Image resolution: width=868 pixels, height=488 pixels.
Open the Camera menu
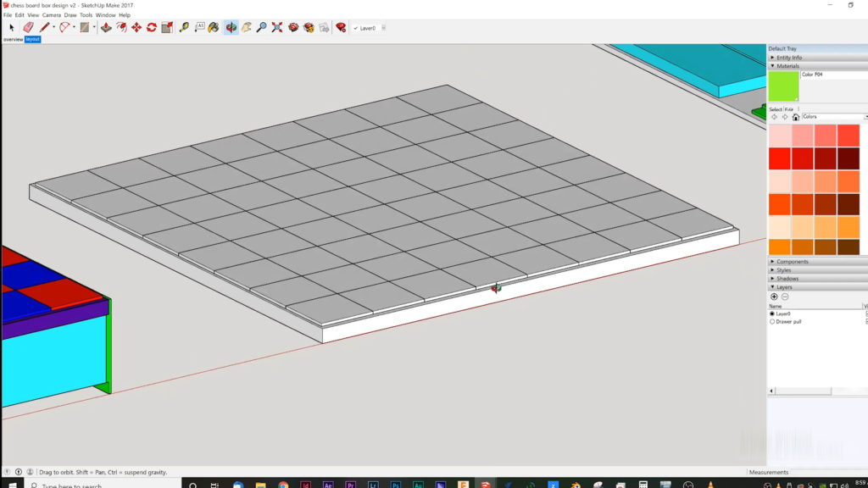pyautogui.click(x=52, y=15)
